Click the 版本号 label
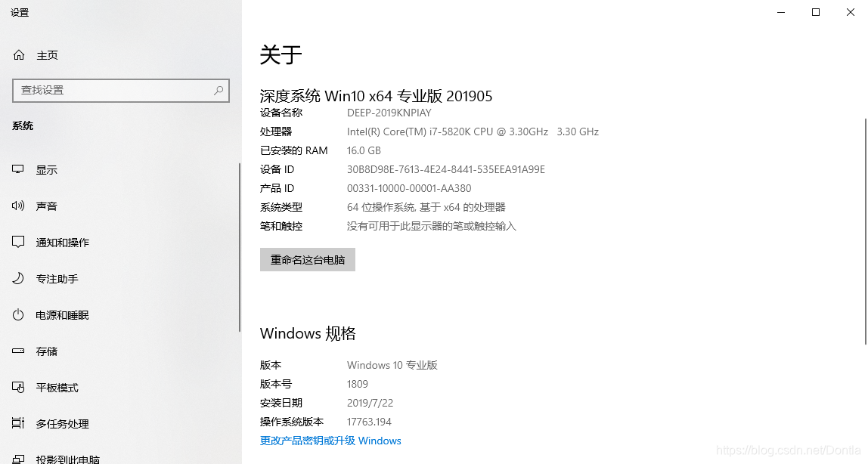Screen dimensions: 868x464 tap(276, 384)
